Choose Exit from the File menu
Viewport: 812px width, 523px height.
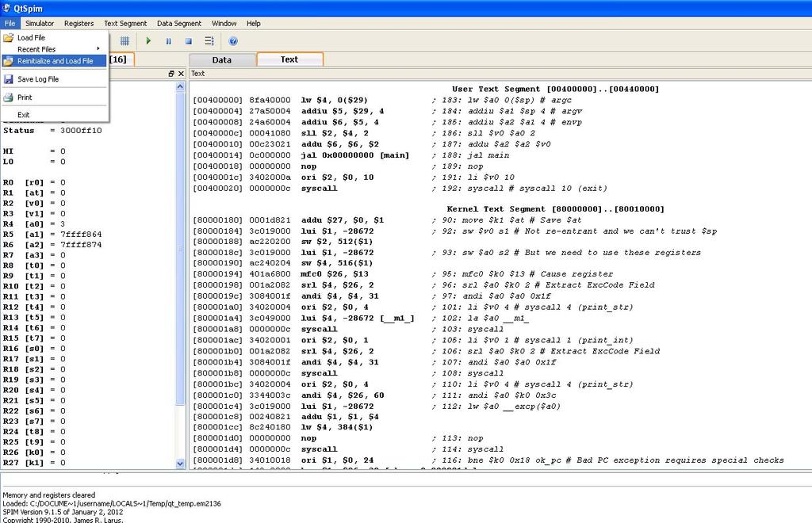click(x=55, y=115)
